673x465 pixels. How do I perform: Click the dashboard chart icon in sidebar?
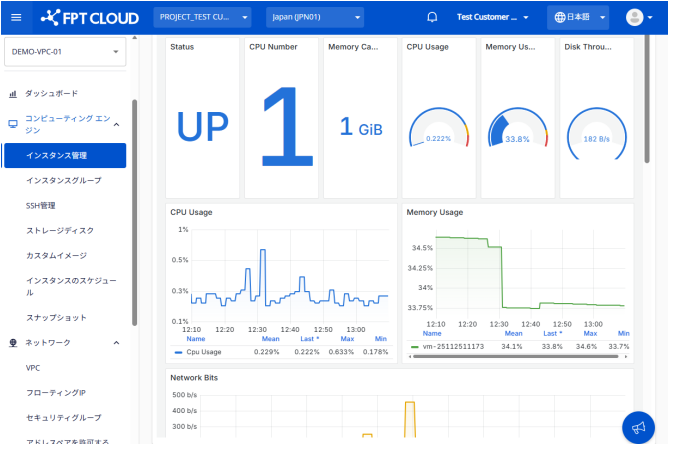click(13, 94)
